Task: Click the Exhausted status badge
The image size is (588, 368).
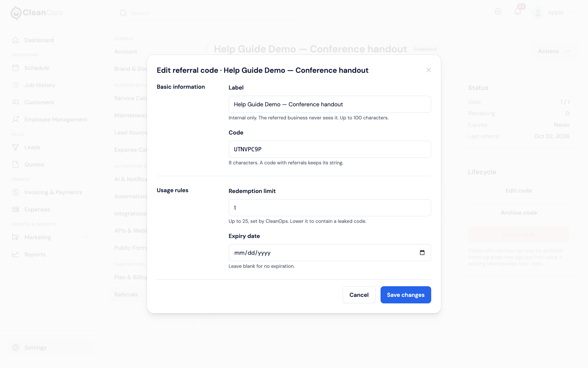Action: coord(425,49)
